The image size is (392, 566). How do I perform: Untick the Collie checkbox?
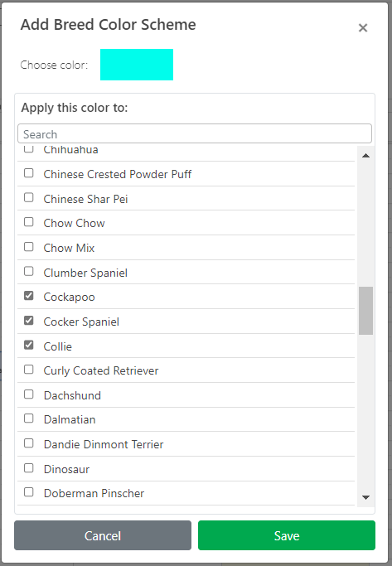28,345
